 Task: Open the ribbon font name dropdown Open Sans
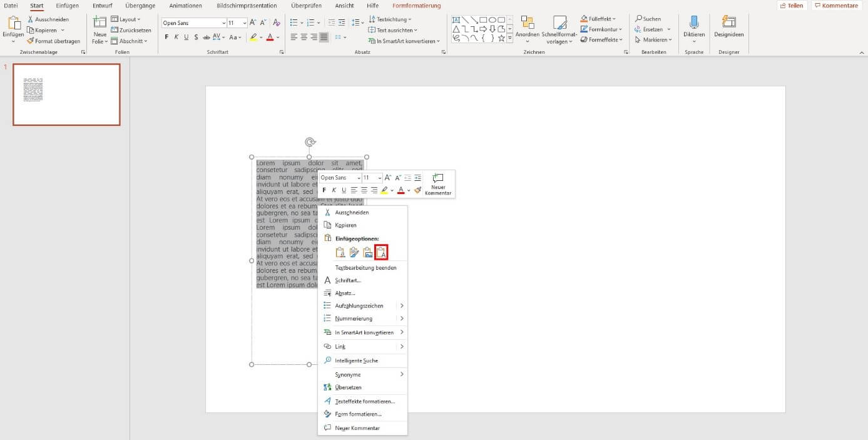coord(223,23)
